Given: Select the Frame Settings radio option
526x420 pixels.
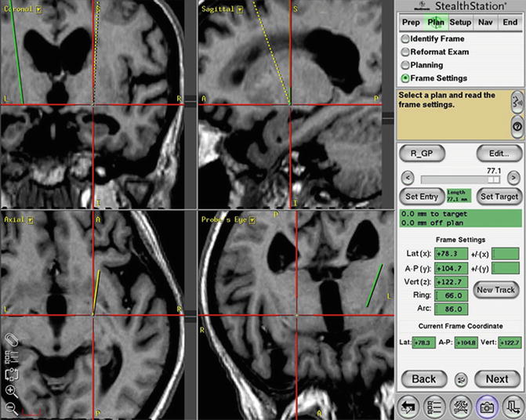Looking at the screenshot, I should point(404,78).
